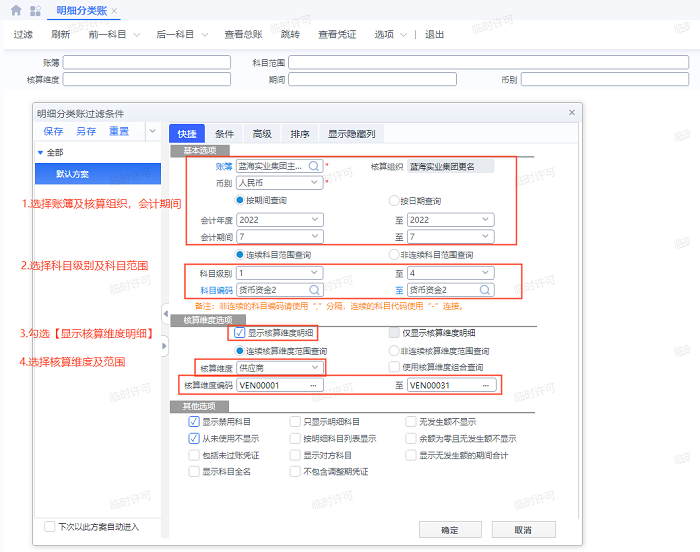Open starting 会计年度 dropdown
Image resolution: width=700 pixels, height=552 pixels.
313,220
